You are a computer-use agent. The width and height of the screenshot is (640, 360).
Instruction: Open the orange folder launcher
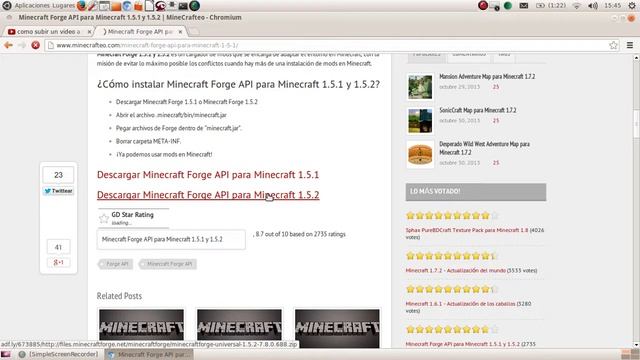click(x=116, y=6)
